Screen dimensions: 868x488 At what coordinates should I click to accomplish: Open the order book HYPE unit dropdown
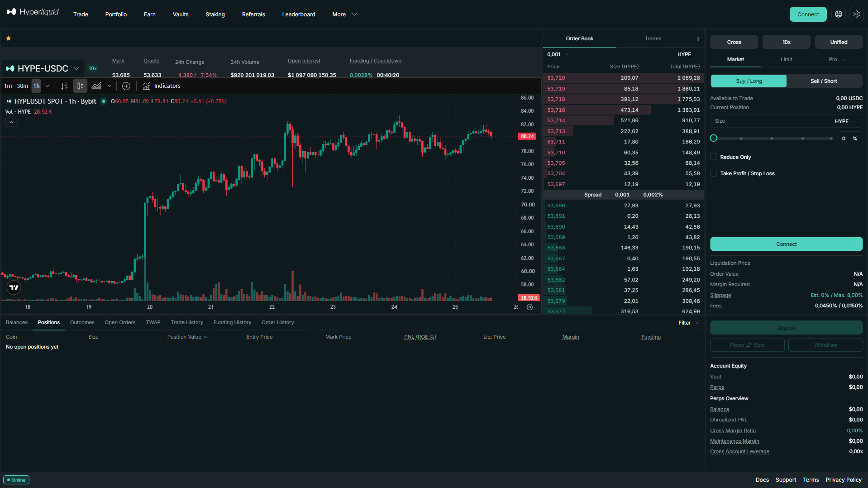tap(689, 54)
